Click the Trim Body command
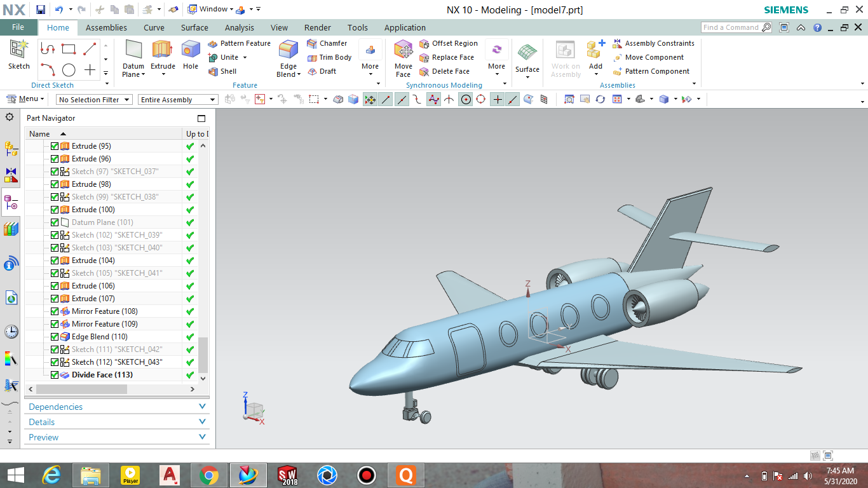868x488 pixels. tap(329, 57)
